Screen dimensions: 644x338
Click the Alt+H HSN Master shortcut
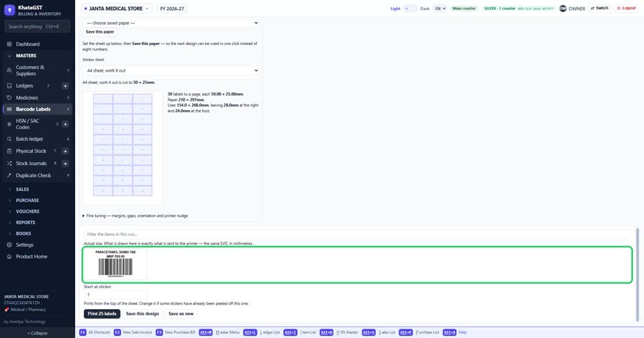tap(339, 332)
